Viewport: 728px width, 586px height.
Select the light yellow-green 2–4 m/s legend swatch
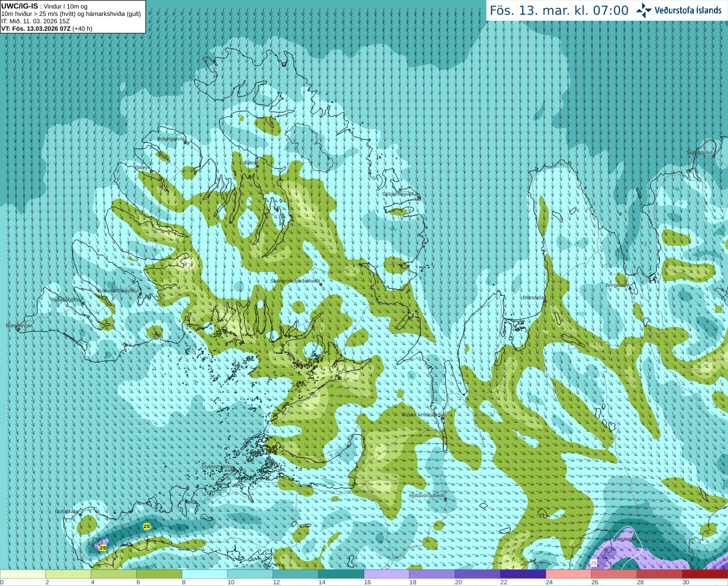coord(68,574)
